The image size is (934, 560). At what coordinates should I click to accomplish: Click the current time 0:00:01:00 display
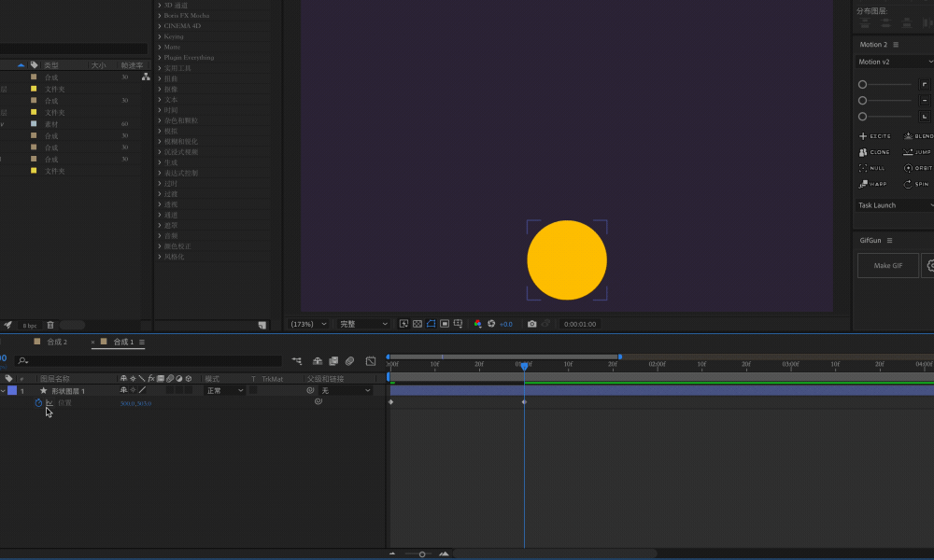pos(580,325)
